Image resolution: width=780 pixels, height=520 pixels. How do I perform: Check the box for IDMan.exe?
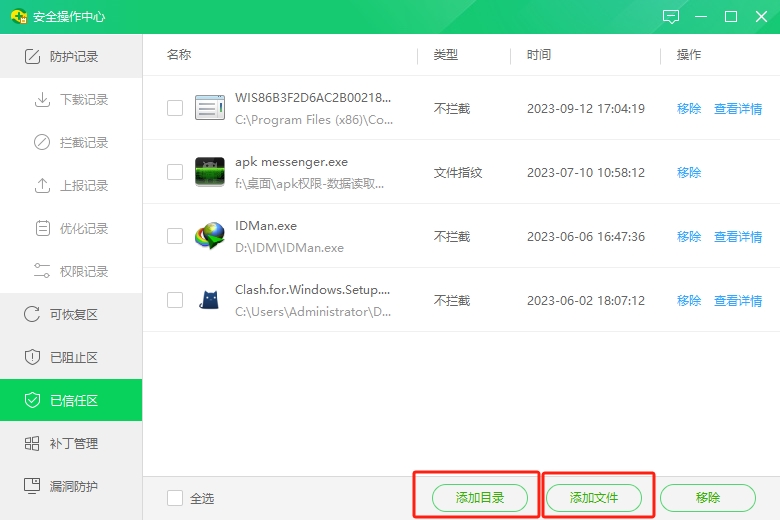(x=175, y=236)
